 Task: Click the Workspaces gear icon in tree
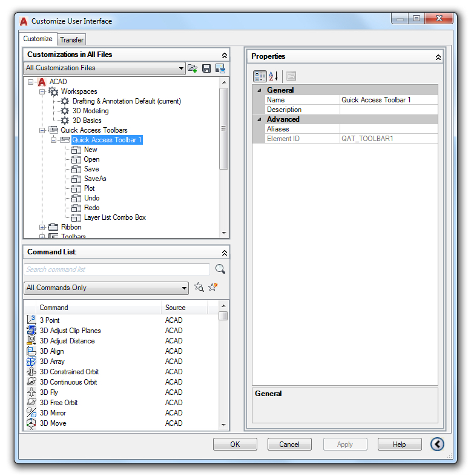coord(53,91)
